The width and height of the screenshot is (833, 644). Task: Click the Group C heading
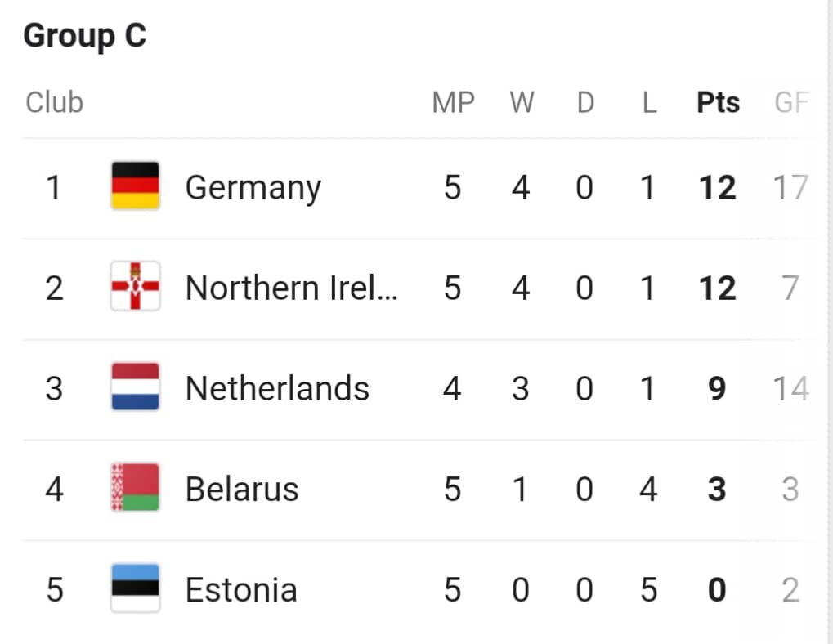click(84, 36)
